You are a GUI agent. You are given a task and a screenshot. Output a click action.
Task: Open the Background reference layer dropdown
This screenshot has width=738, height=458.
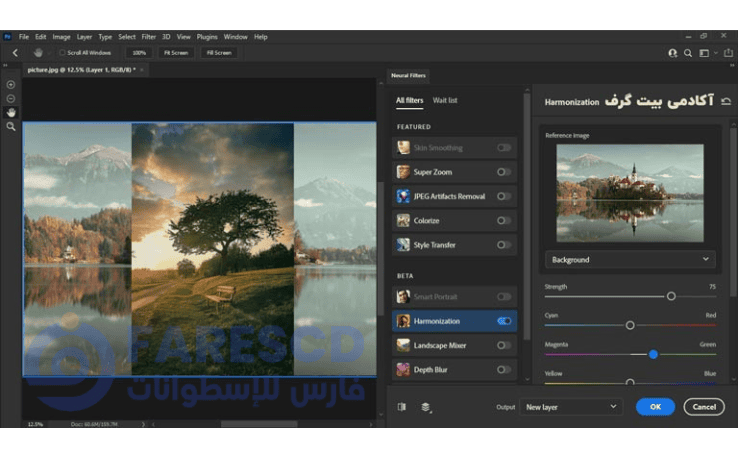click(630, 260)
